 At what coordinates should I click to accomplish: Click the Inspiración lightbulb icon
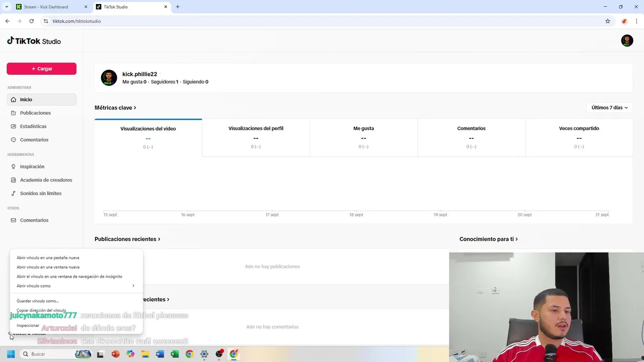coord(14,166)
